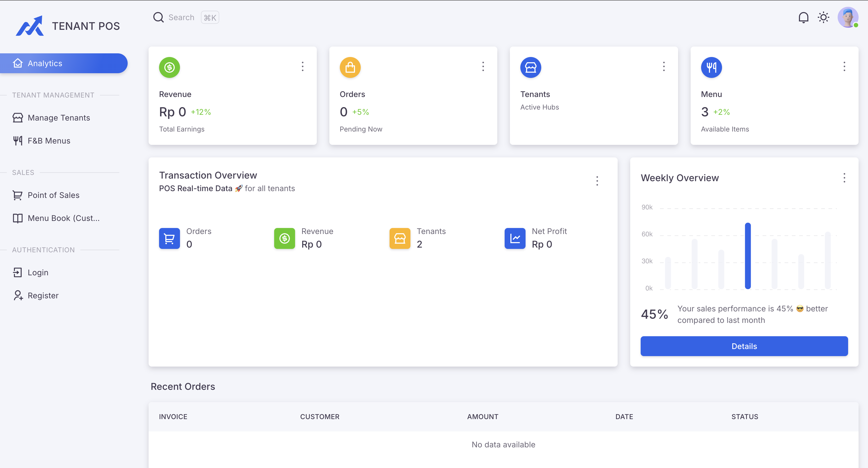Click the blue Orders cart icon in Transaction Overview
The image size is (868, 468).
coord(169,238)
